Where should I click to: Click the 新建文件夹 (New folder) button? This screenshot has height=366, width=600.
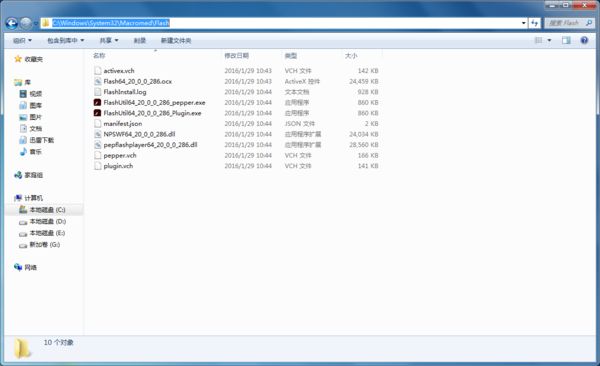click(176, 41)
